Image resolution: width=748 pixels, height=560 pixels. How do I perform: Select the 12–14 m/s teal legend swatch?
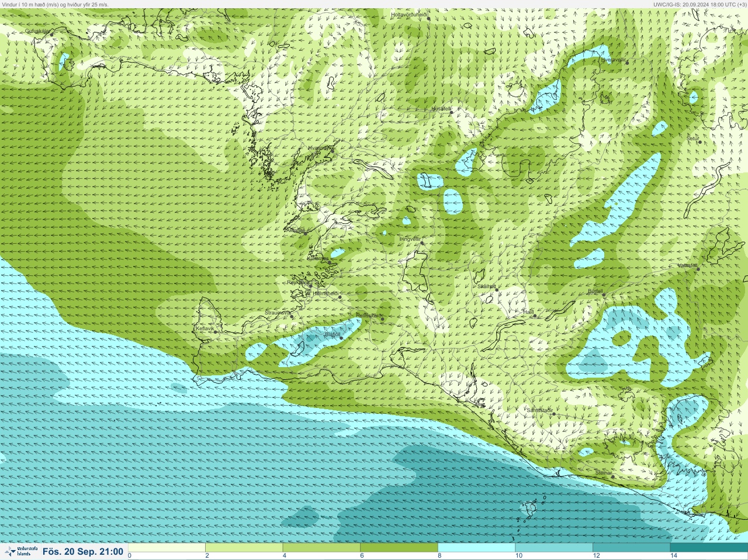(631, 548)
